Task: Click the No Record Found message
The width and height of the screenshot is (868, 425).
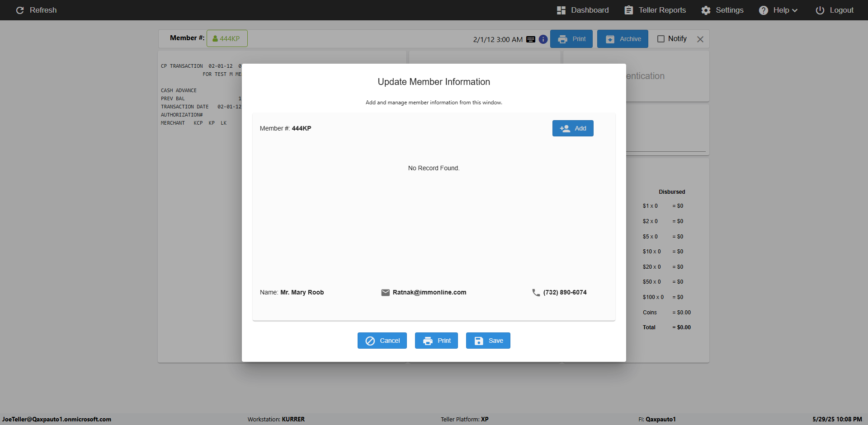Action: point(434,168)
